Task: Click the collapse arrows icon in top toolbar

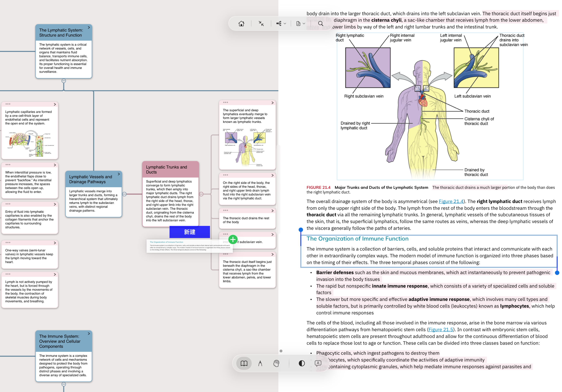Action: click(x=261, y=23)
